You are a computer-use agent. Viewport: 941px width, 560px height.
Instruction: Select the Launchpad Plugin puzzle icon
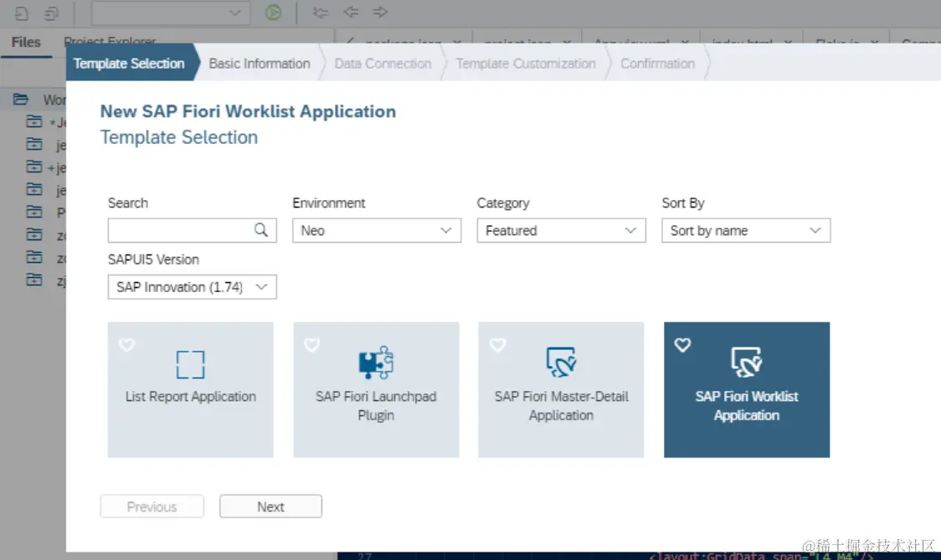click(x=376, y=362)
